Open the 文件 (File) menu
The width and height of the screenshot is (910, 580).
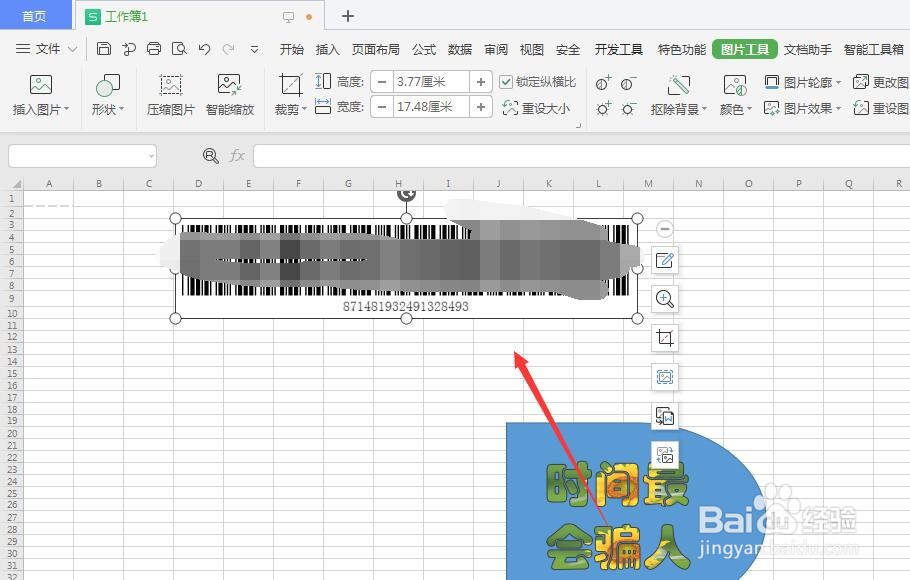click(x=48, y=49)
